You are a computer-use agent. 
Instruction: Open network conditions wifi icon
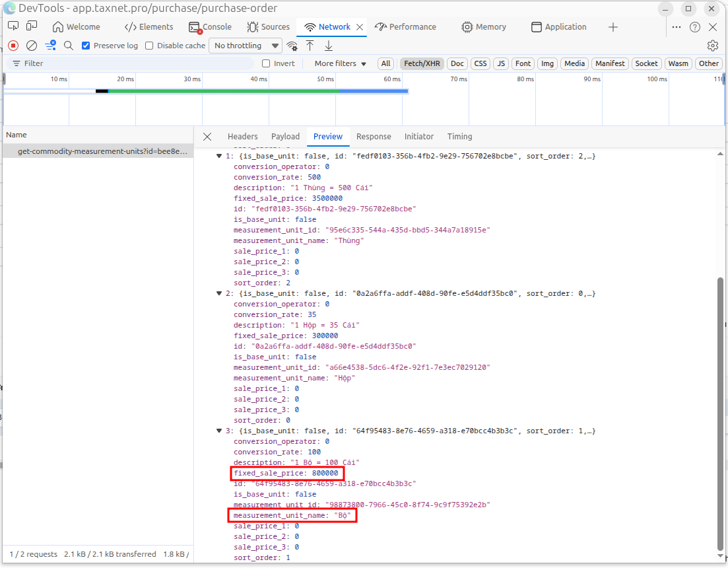tap(292, 46)
